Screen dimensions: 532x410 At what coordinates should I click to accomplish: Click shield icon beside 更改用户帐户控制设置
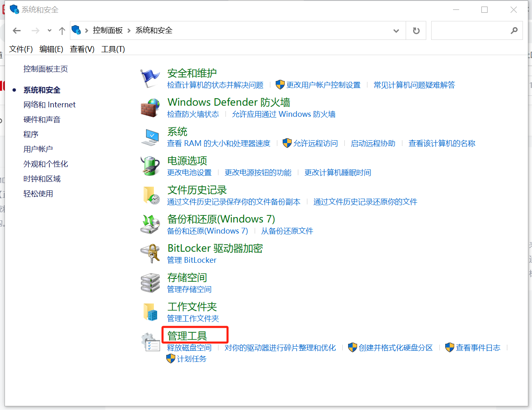(280, 85)
